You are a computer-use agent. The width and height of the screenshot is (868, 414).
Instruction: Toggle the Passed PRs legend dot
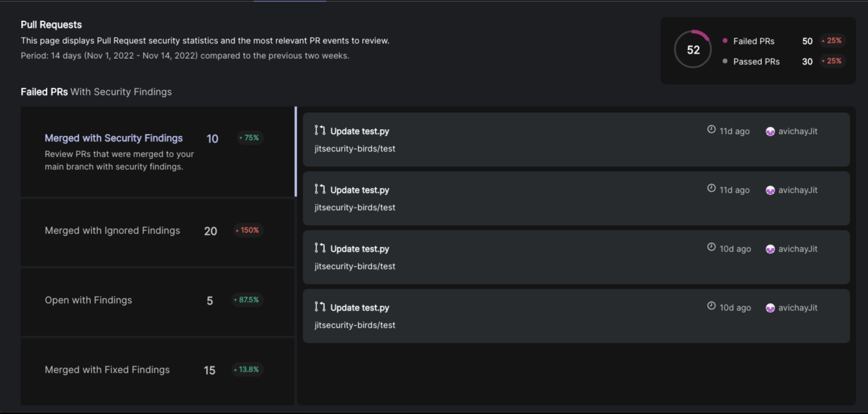[x=725, y=61]
